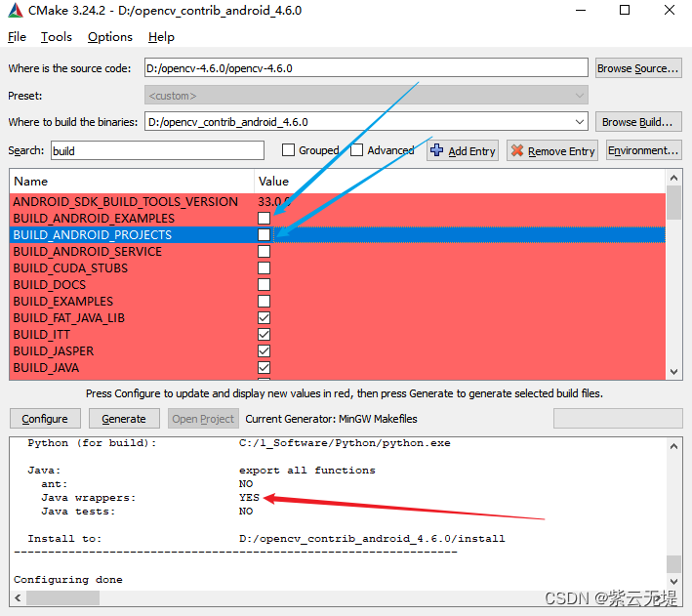692x616 pixels.
Task: Click the cache list scroll down arrow
Action: pyautogui.click(x=673, y=372)
